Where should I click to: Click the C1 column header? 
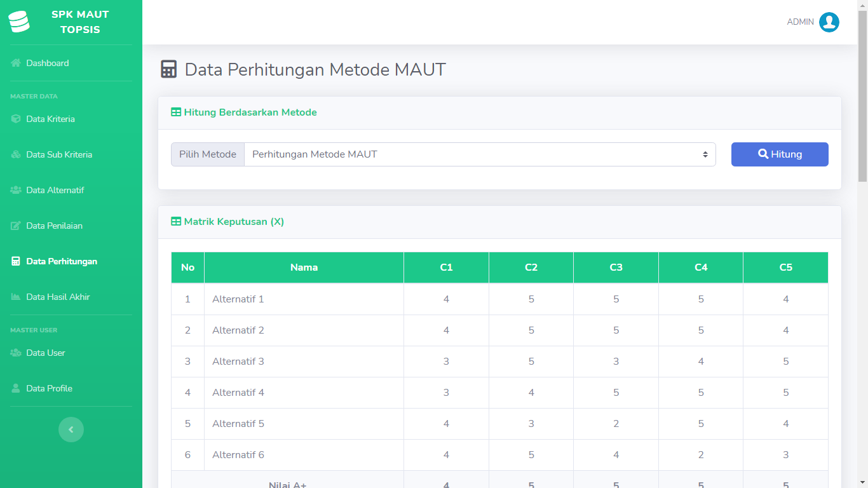click(446, 268)
